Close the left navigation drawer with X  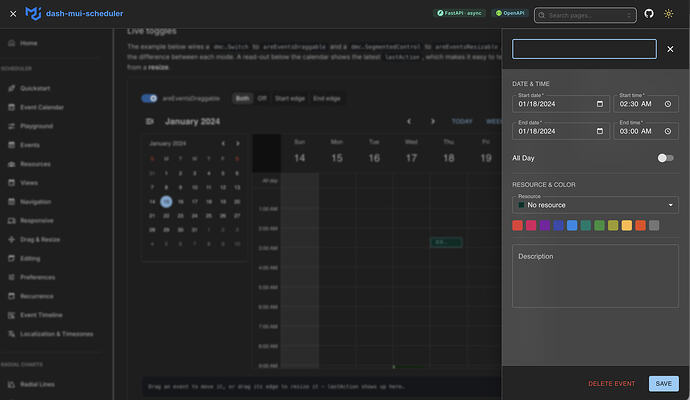[x=13, y=14]
